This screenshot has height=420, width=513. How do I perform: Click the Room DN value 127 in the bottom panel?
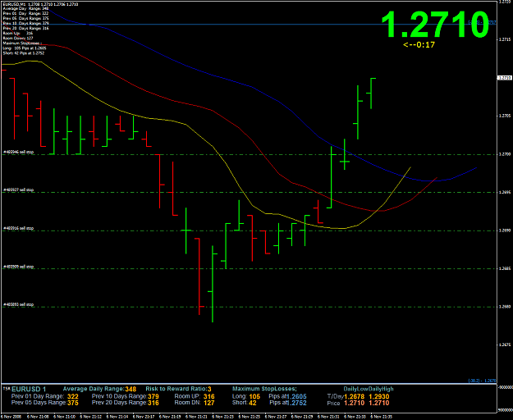tap(208, 403)
